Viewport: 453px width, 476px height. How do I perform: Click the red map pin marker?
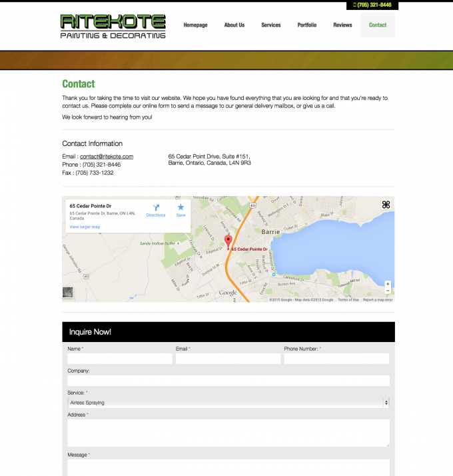[228, 242]
